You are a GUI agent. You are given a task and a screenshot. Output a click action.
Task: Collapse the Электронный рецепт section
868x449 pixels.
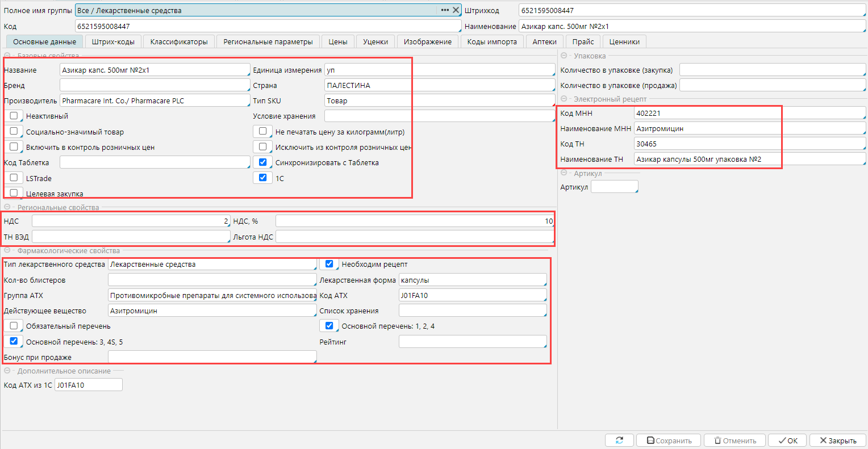[564, 99]
